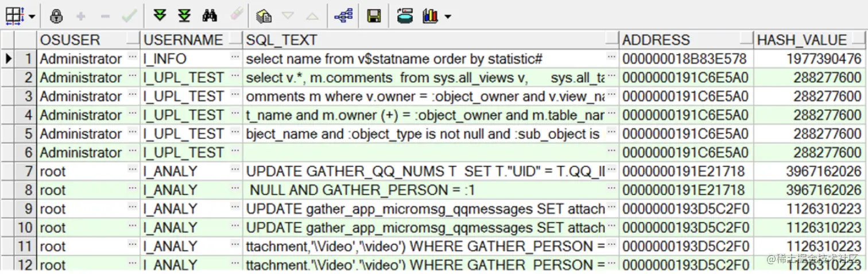Click the small button in the ADDRESS header
868x274 pixels.
(x=747, y=40)
